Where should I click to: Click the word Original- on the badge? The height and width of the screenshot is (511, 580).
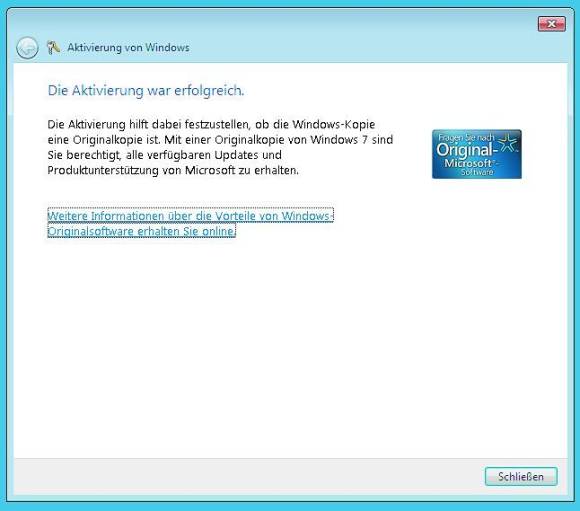tap(466, 150)
